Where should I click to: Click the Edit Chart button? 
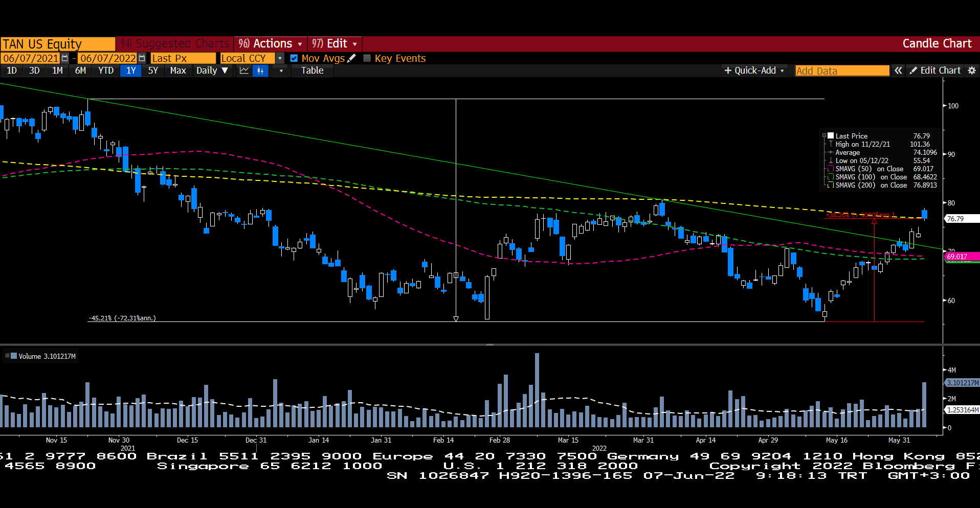click(x=936, y=71)
